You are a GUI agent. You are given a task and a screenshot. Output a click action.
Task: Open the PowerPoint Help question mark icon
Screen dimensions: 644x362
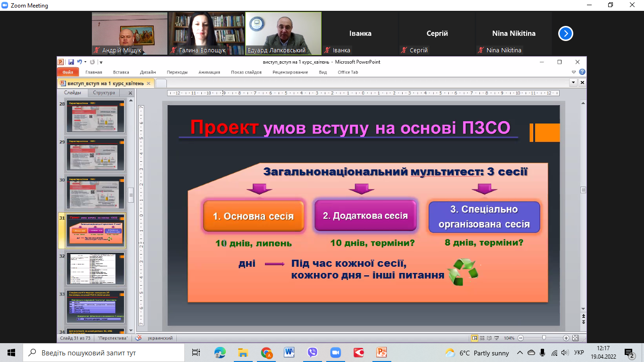coord(582,72)
